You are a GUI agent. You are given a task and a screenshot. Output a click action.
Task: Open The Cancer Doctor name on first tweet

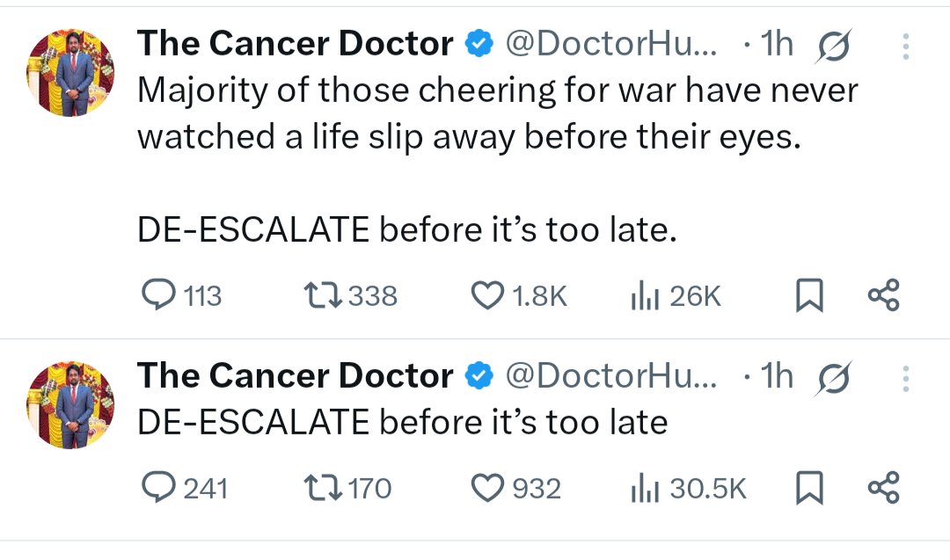coord(296,44)
